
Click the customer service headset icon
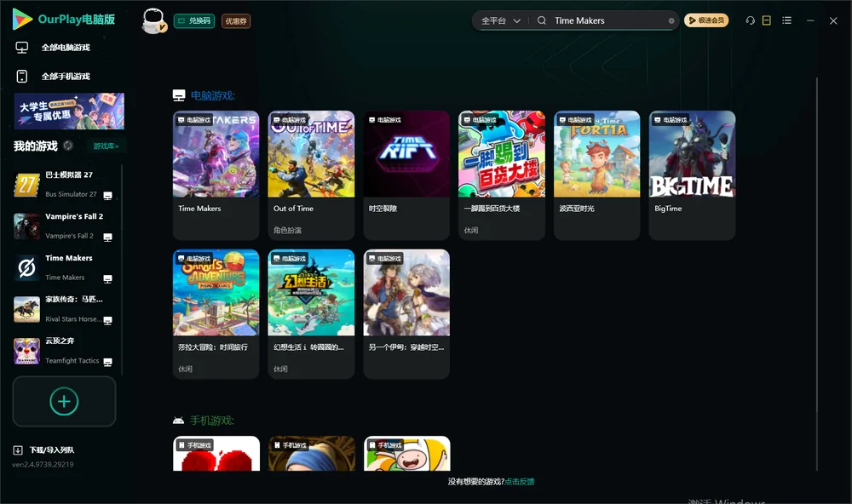[x=751, y=20]
